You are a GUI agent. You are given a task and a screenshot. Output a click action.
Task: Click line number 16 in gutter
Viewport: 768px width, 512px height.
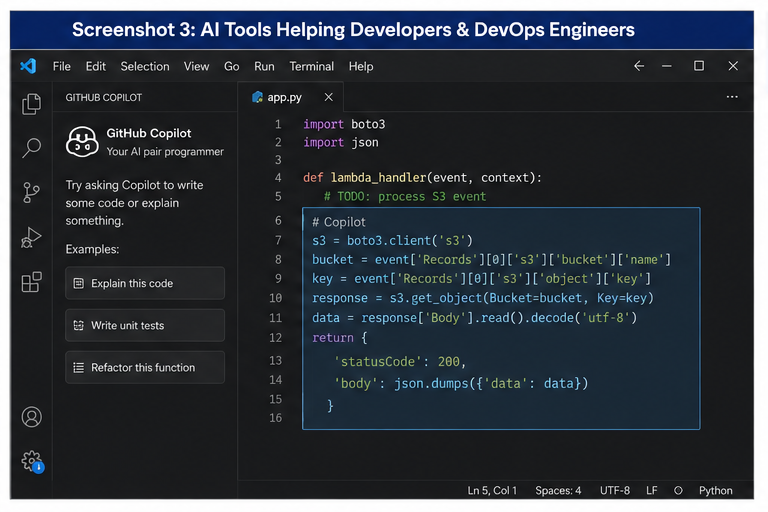276,418
